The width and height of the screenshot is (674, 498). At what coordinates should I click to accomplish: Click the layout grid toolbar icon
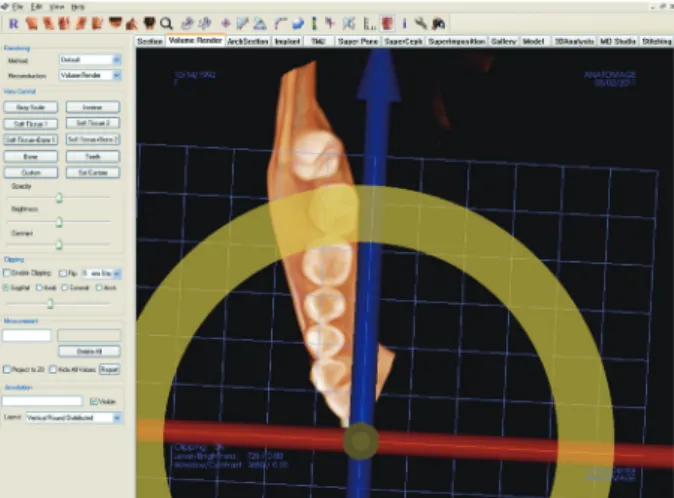click(349, 24)
